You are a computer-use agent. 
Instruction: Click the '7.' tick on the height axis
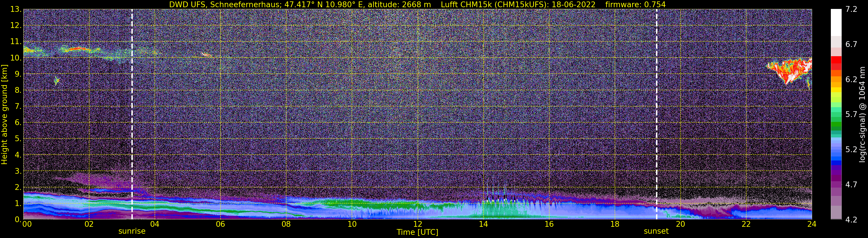[18, 107]
